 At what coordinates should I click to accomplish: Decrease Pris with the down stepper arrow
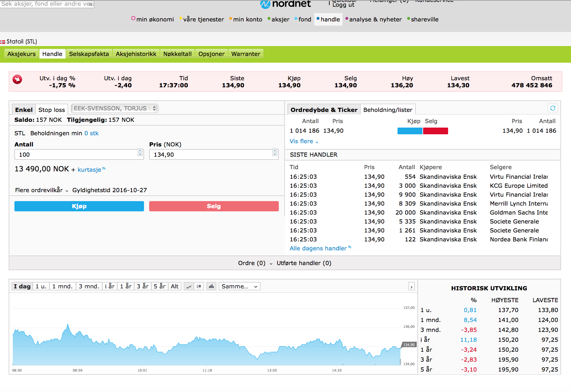click(x=275, y=154)
